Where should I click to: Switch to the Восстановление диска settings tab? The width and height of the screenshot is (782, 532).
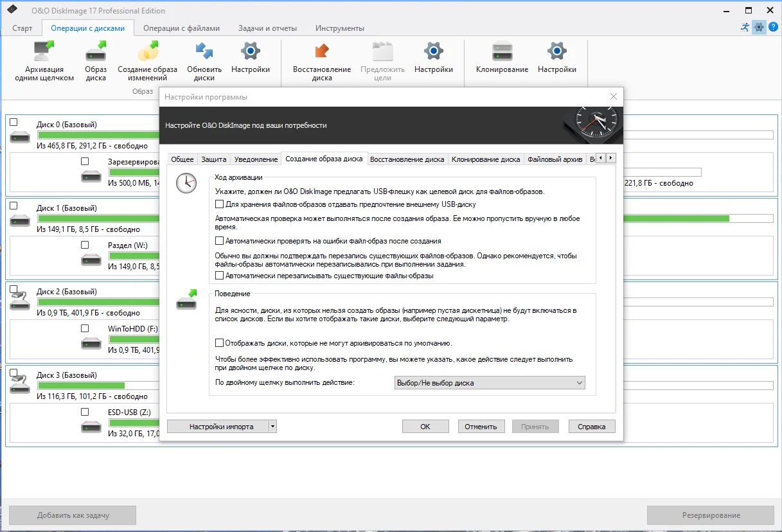pyautogui.click(x=407, y=159)
